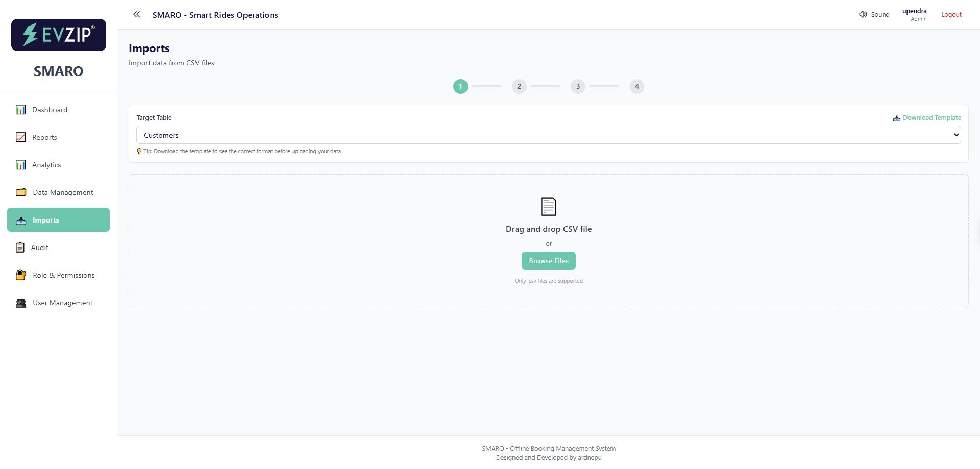
Task: Click the User Management people icon
Action: tap(20, 302)
